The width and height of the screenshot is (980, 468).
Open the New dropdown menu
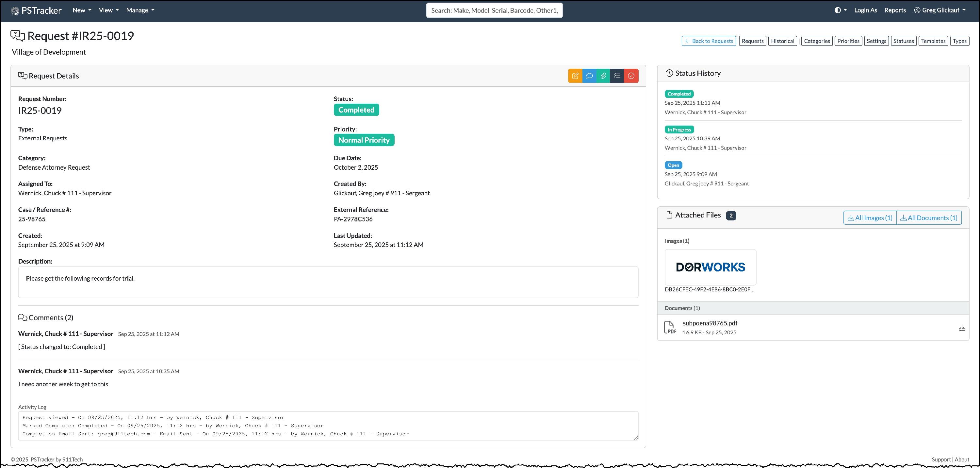pos(82,10)
